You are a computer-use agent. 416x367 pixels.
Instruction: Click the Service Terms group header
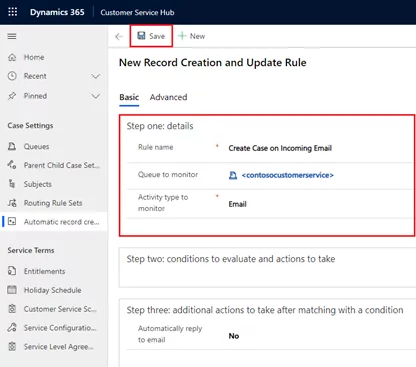[31, 250]
